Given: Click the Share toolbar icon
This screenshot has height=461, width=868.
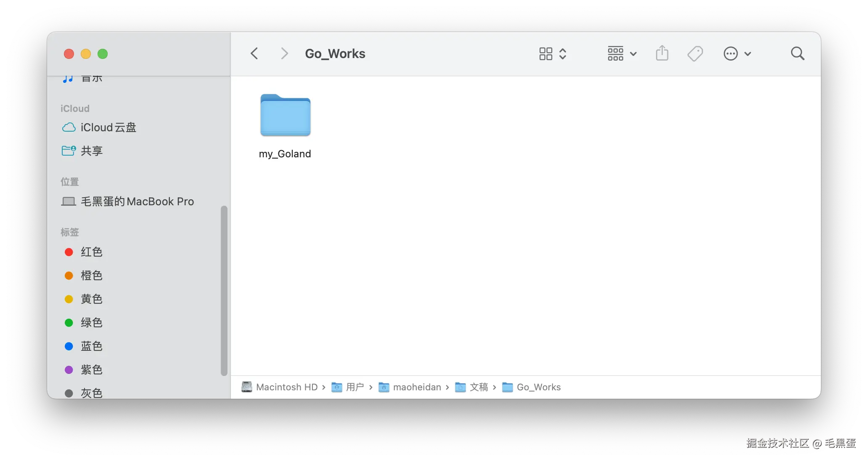Looking at the screenshot, I should tap(662, 54).
